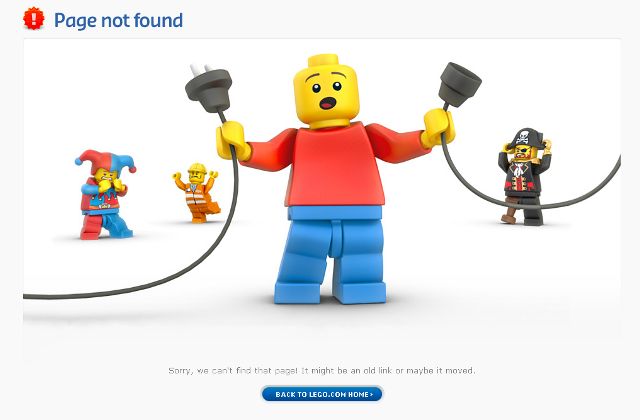This screenshot has width=640, height=420.
Task: Click the pirate captain minifigure
Action: point(524,177)
